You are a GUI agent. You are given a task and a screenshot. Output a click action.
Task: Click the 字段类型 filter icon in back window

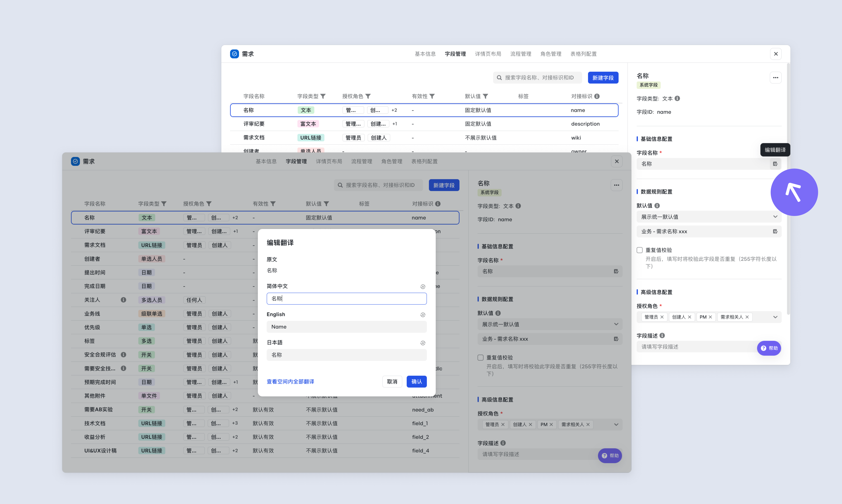[x=323, y=96]
